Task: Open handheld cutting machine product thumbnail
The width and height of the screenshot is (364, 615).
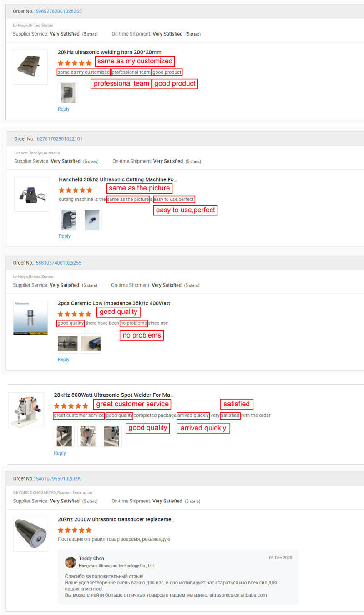Action: 31,194
